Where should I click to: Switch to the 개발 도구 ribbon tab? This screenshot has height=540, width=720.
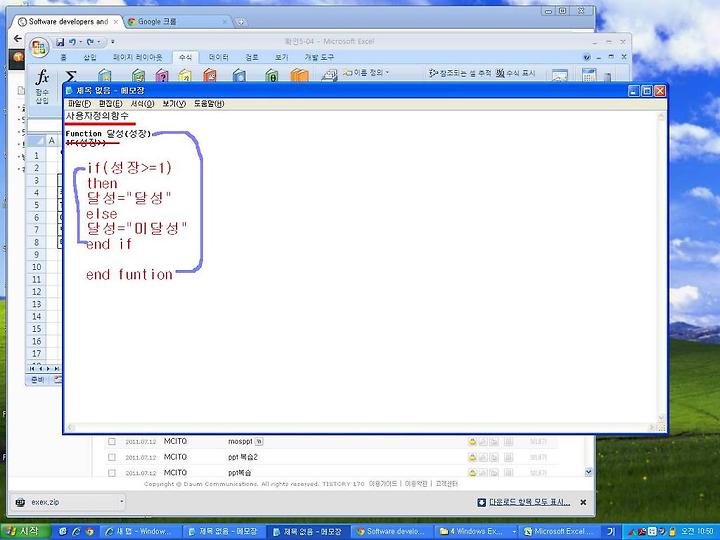[319, 57]
